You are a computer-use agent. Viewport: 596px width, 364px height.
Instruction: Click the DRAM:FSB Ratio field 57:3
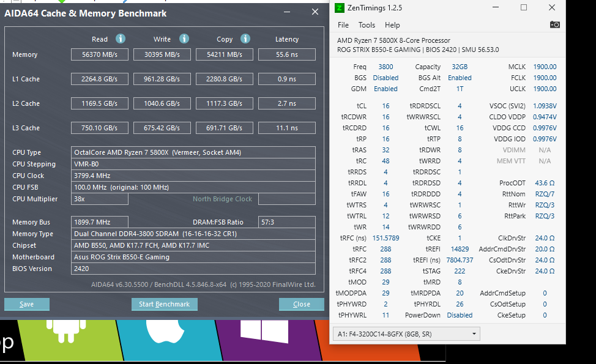click(286, 222)
